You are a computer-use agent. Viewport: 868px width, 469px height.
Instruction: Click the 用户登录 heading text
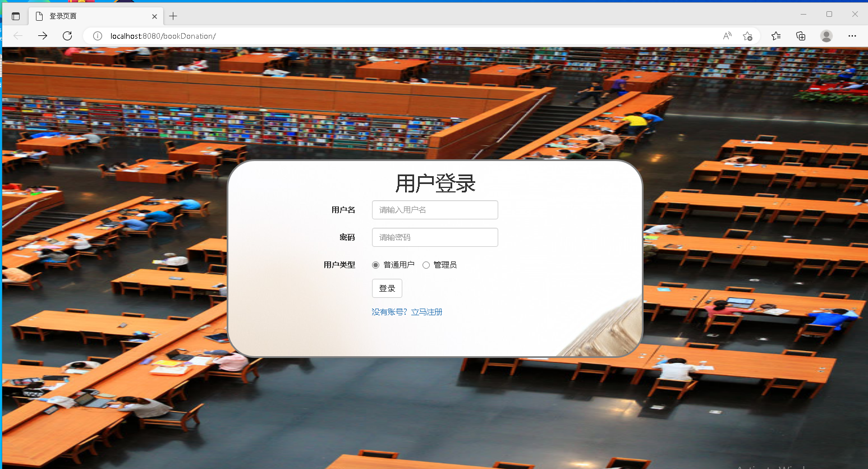coord(435,183)
